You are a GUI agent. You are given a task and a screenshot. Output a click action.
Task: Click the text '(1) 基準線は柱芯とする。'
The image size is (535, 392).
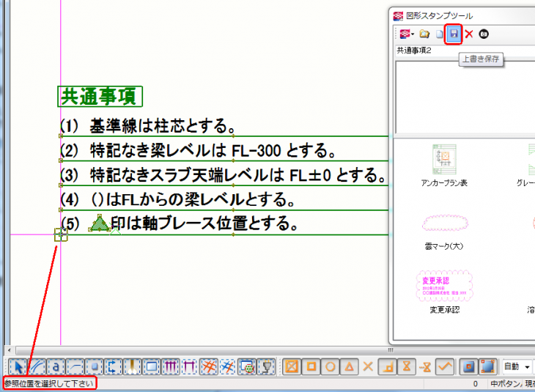click(x=147, y=125)
